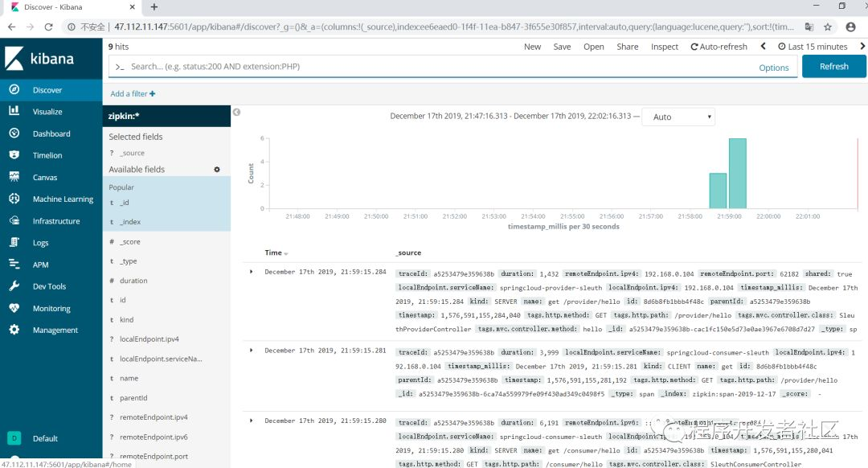Open the Auto interval dropdown
Image resolution: width=868 pixels, height=468 pixels.
pos(678,117)
